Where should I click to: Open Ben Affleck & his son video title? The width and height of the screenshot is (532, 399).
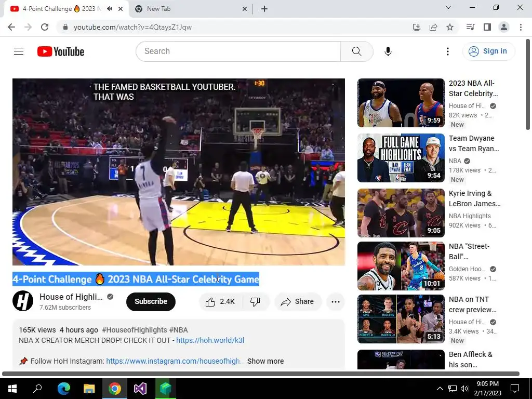coord(470,360)
